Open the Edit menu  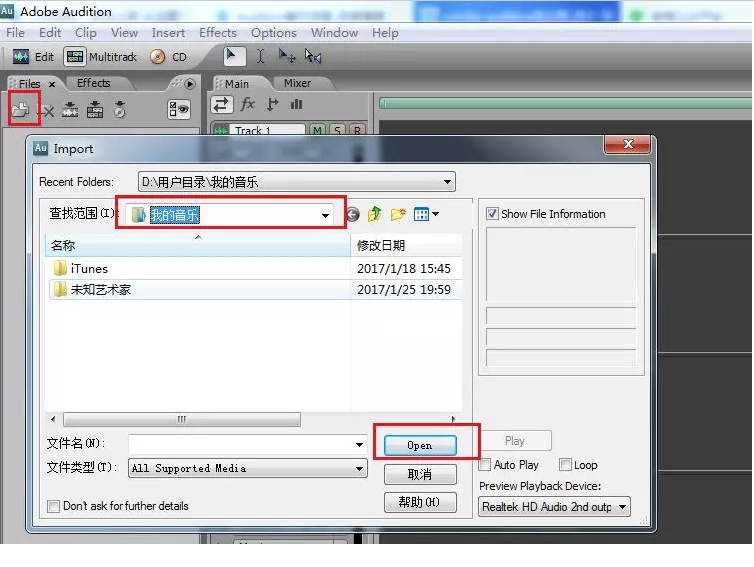(50, 33)
